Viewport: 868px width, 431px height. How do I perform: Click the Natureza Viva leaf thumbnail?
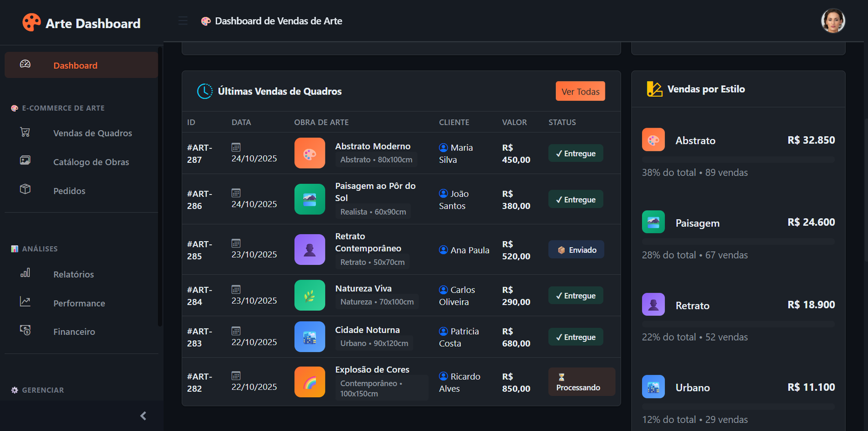[x=310, y=295]
